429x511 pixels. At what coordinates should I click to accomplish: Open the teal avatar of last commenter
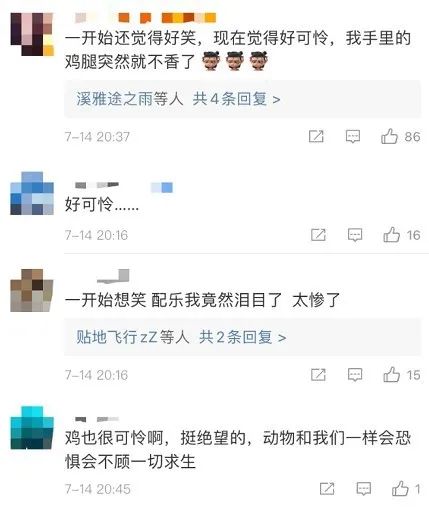coord(32,428)
